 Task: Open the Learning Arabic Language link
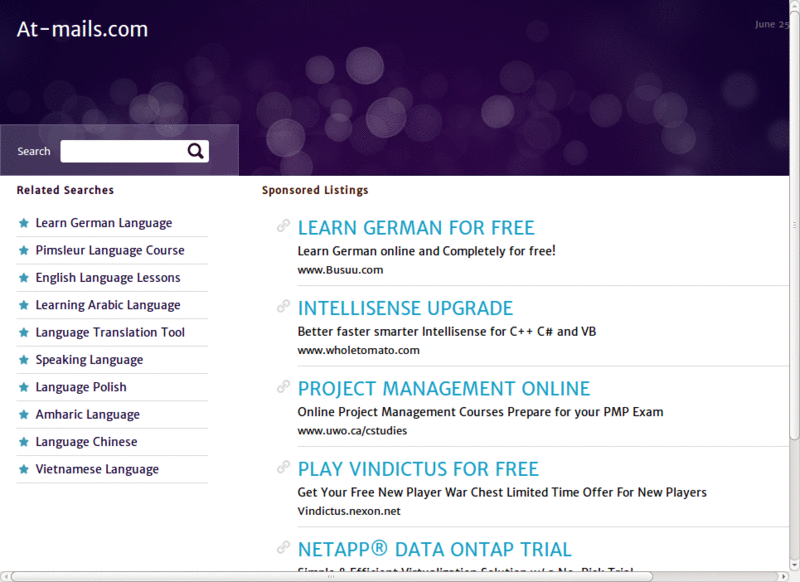click(x=108, y=305)
